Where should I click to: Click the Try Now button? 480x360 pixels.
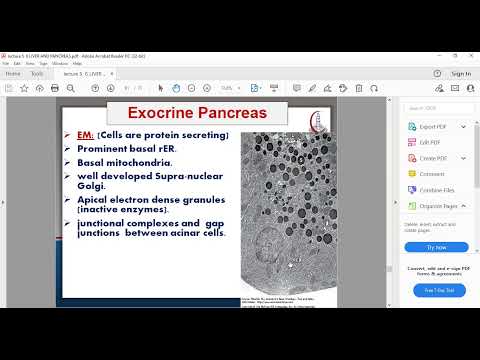click(x=436, y=247)
